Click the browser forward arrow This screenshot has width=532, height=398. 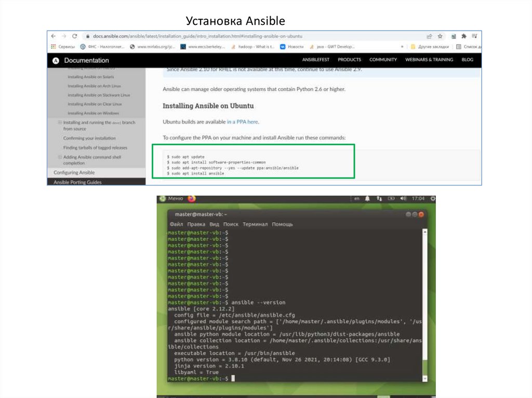pyautogui.click(x=64, y=36)
